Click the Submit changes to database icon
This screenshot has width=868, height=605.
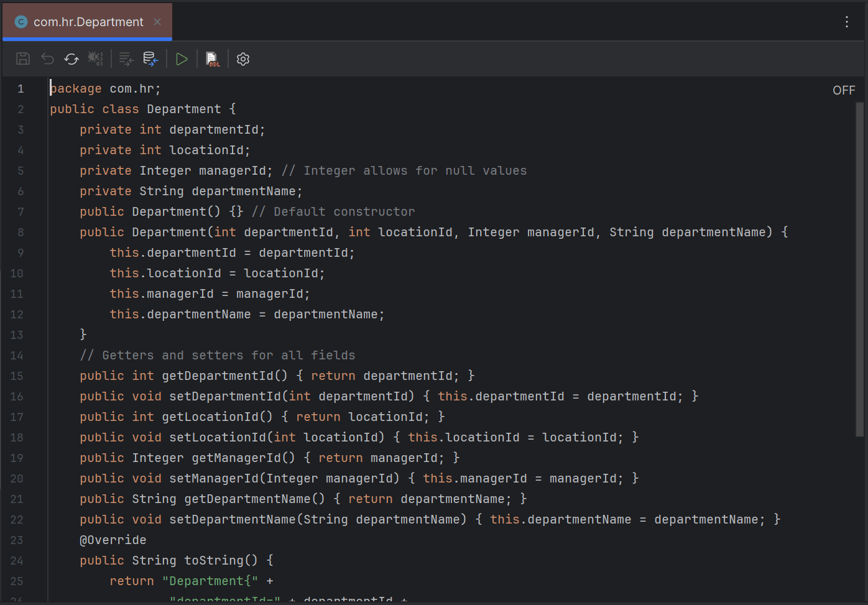point(150,58)
